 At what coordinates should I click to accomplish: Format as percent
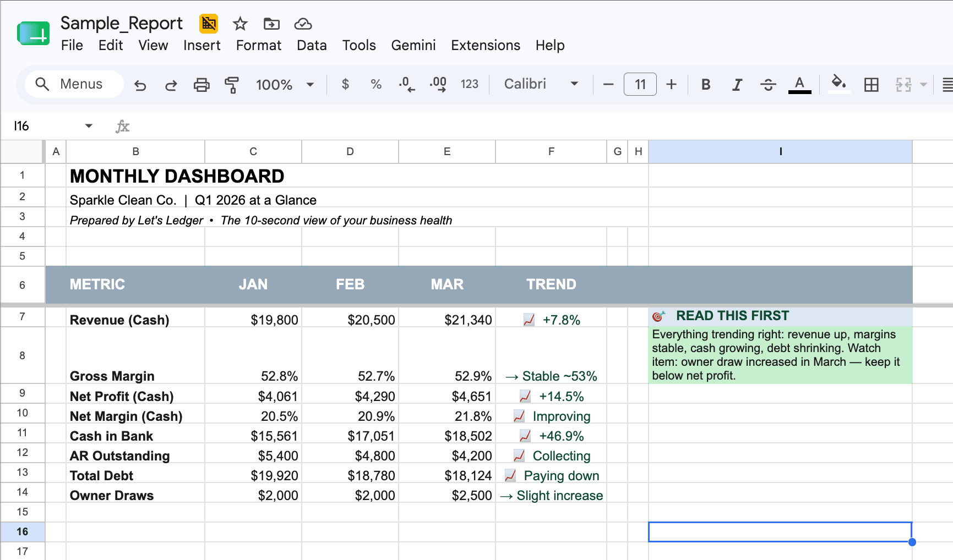376,84
